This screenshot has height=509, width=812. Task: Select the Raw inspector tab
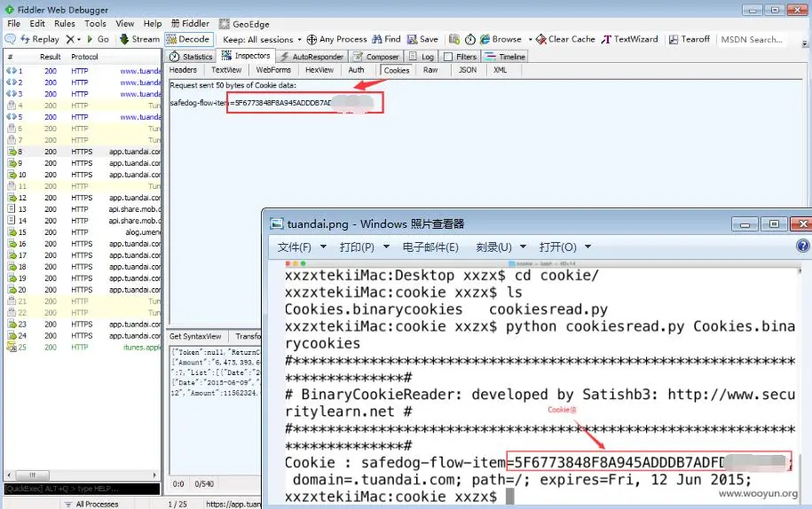(x=430, y=70)
